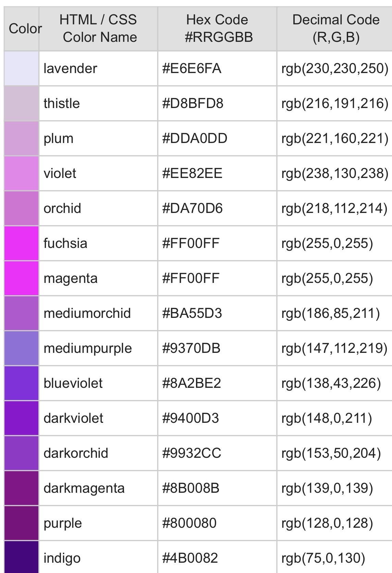Click the hex code #E6E6FA
The image size is (392, 573).
pyautogui.click(x=192, y=68)
